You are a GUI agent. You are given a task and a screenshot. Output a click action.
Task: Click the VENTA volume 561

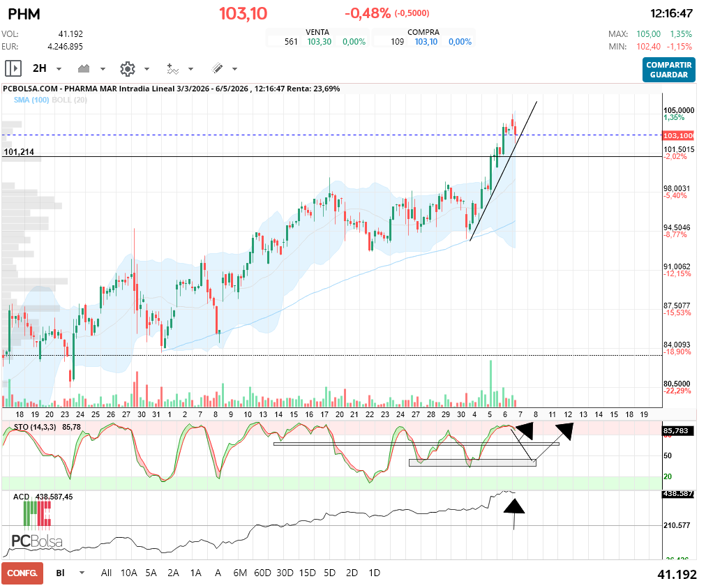(x=291, y=42)
